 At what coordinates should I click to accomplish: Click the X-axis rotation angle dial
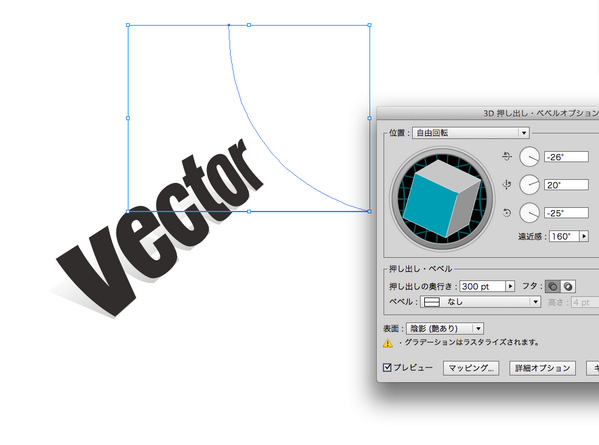tap(529, 157)
